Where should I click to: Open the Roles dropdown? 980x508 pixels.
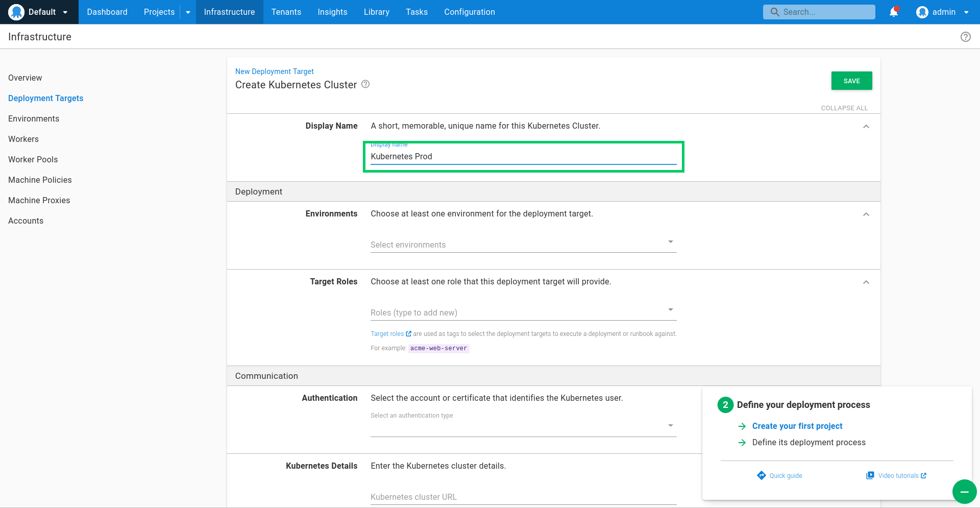(x=523, y=312)
